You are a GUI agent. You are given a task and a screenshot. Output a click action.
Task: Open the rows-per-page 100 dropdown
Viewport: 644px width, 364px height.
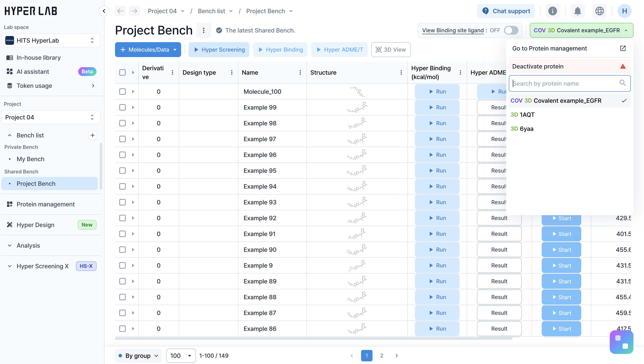coord(181,355)
